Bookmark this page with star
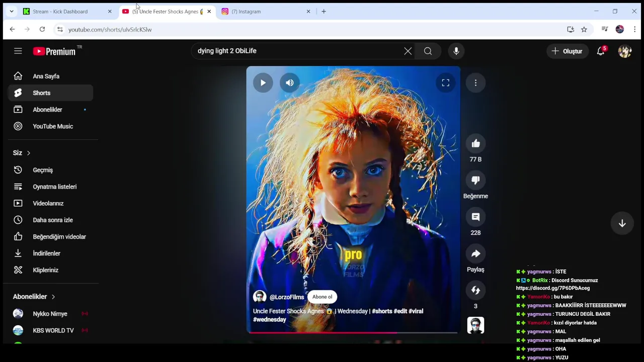 (x=584, y=30)
